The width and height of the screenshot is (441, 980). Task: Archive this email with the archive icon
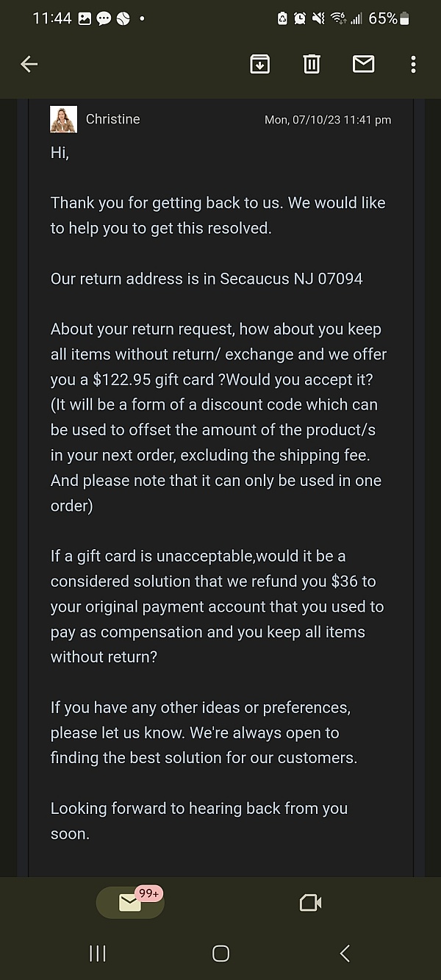259,65
